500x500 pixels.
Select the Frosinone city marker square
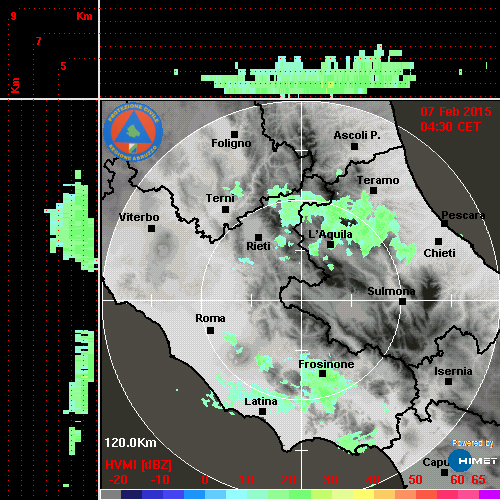click(322, 374)
